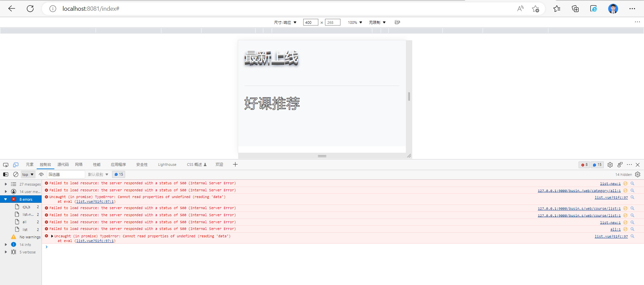Image resolution: width=644 pixels, height=285 pixels.
Task: Select the list-n... error file
Action: point(28,215)
